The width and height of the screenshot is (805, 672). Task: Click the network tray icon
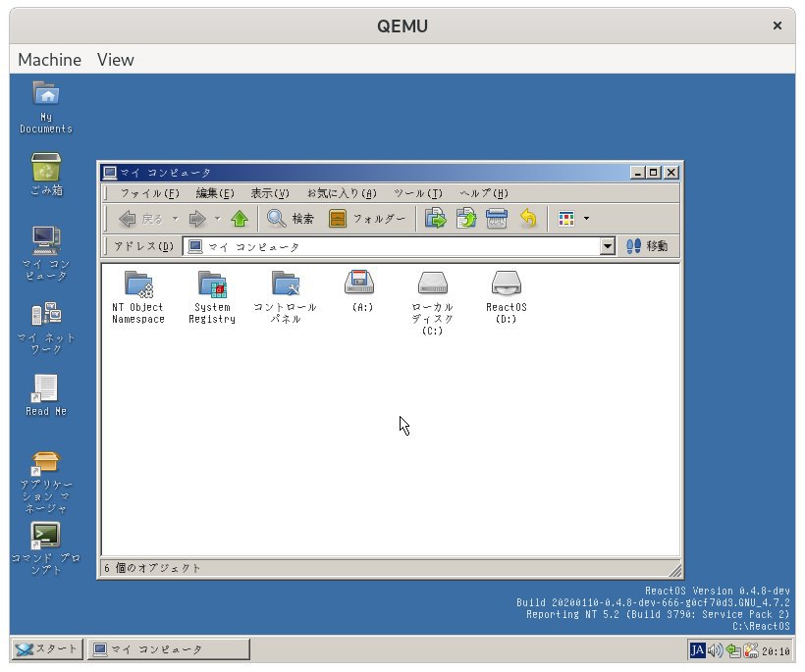[733, 650]
